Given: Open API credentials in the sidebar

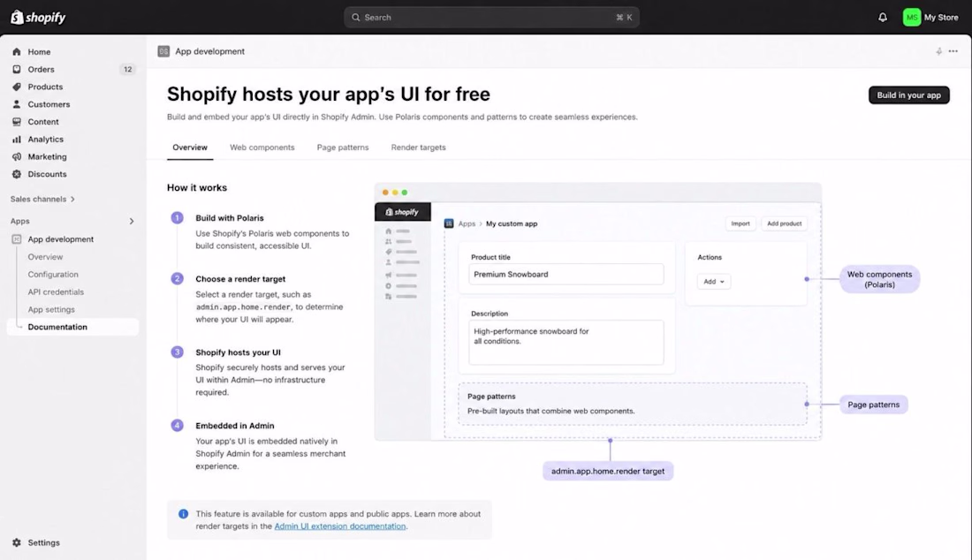Looking at the screenshot, I should click(x=56, y=291).
